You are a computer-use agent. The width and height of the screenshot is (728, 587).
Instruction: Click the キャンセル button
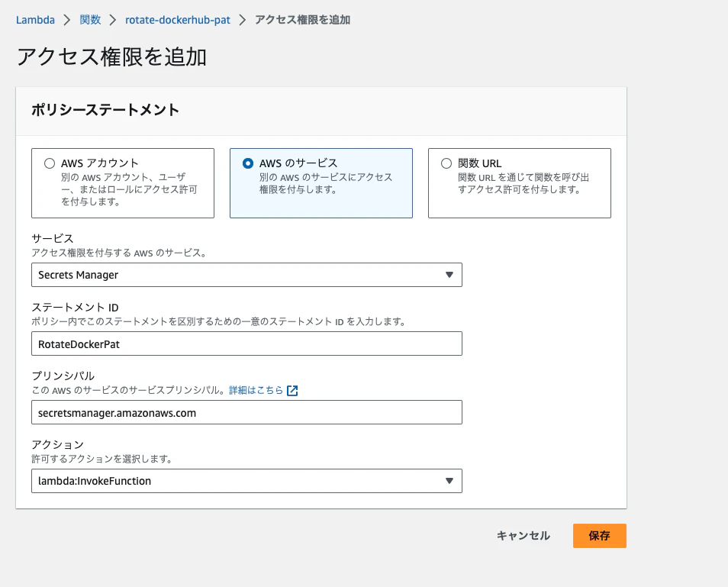(523, 536)
